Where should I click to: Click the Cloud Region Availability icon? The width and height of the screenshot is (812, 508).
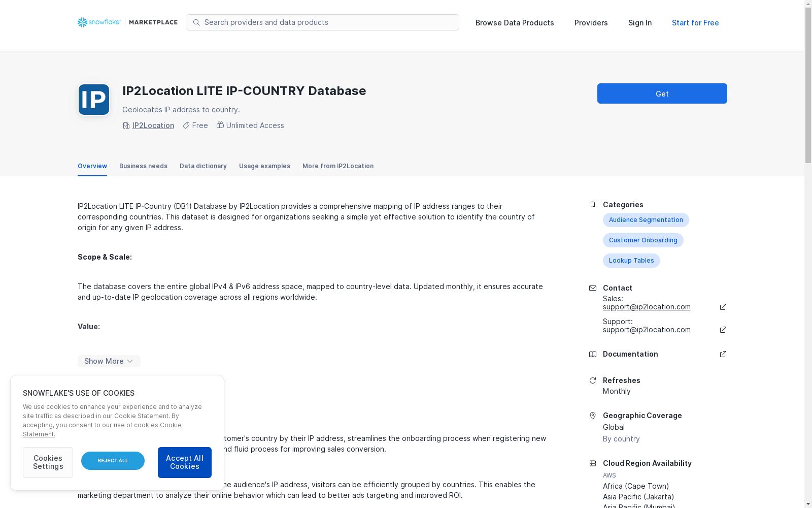coord(592,463)
